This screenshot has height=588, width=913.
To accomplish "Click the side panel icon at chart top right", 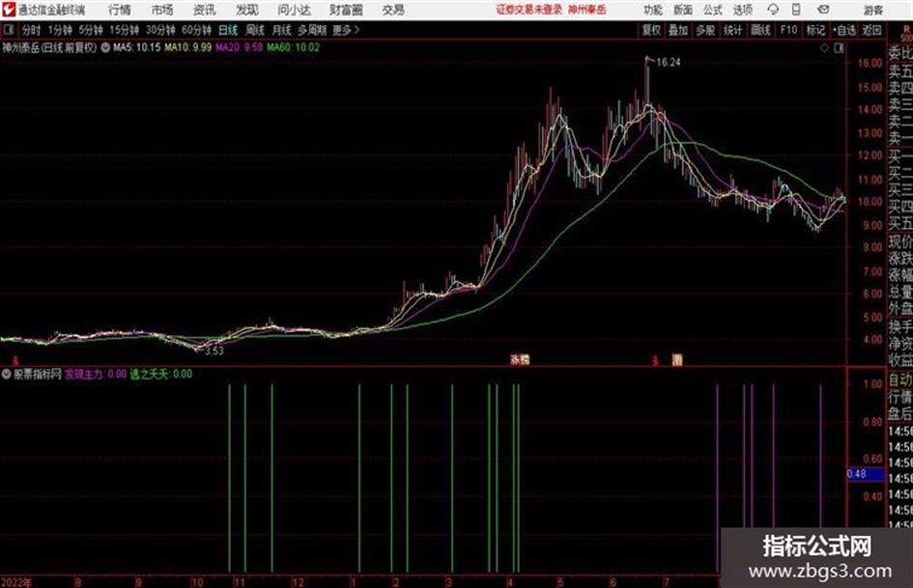I will 839,48.
